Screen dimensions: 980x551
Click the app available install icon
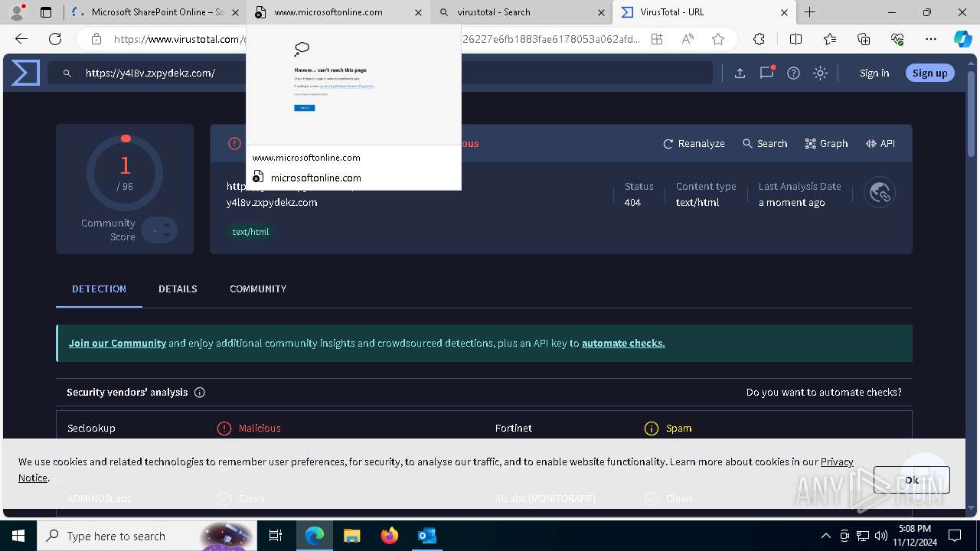coord(657,39)
